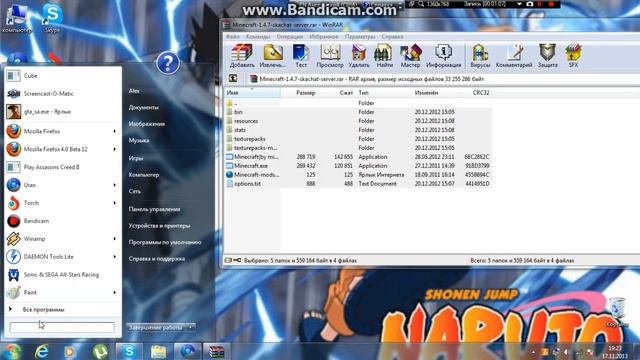Expand the Mozilla Firefox 4.0 Beta 12 submenu arrow
This screenshot has height=360, width=640.
[x=114, y=149]
